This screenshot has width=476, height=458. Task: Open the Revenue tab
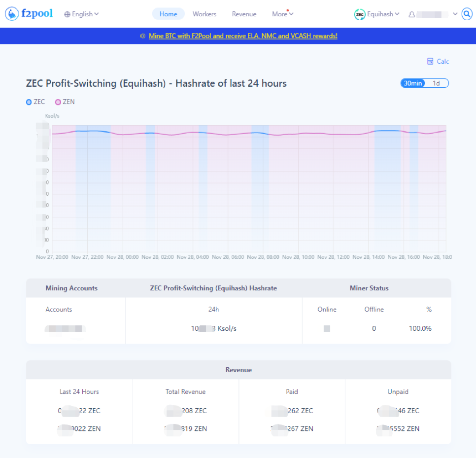[244, 14]
